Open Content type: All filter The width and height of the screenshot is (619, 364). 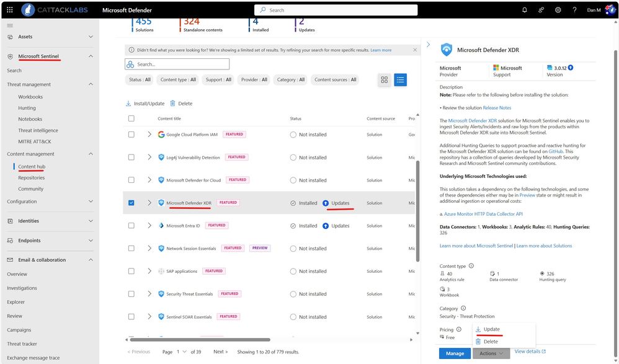point(178,80)
